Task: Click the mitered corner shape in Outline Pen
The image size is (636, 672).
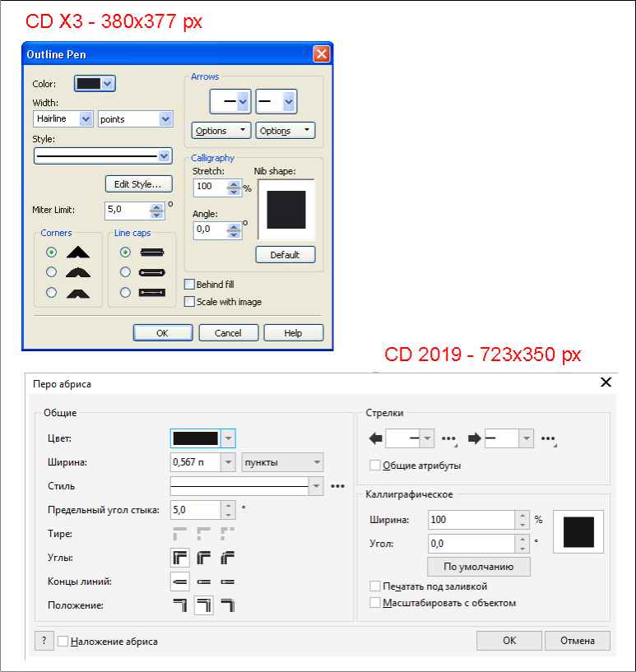Action: [x=78, y=253]
